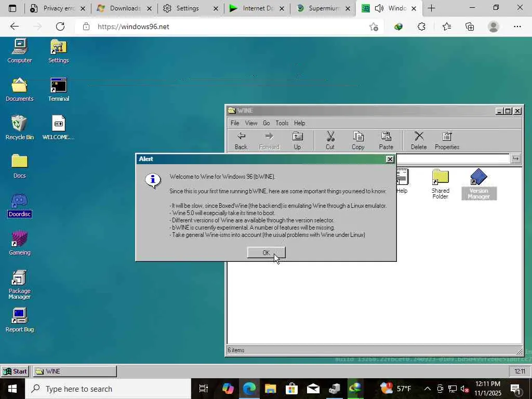
Task: Open the Docs folder on desktop
Action: pos(19,166)
